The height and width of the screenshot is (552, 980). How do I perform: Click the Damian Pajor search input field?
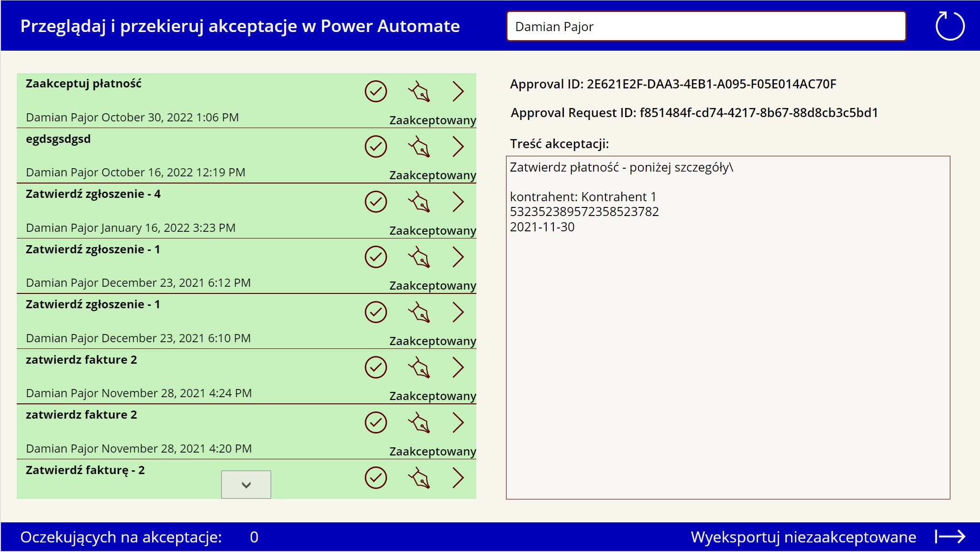tap(706, 26)
